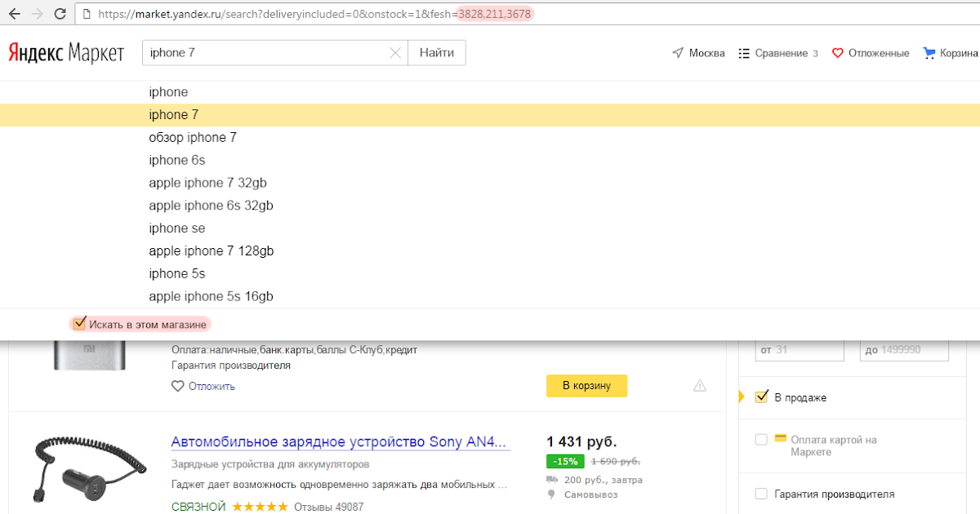The width and height of the screenshot is (980, 514).
Task: Open Отложенные saved items
Action: (871, 53)
